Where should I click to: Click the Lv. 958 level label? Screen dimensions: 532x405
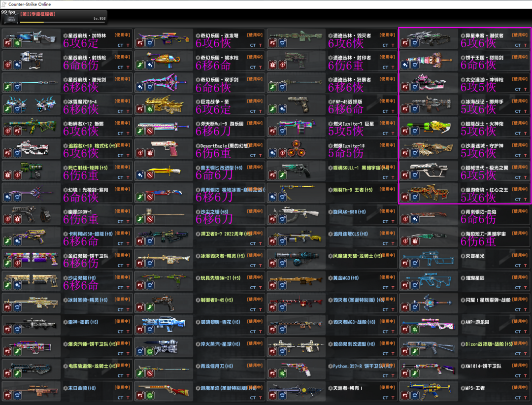pos(100,18)
